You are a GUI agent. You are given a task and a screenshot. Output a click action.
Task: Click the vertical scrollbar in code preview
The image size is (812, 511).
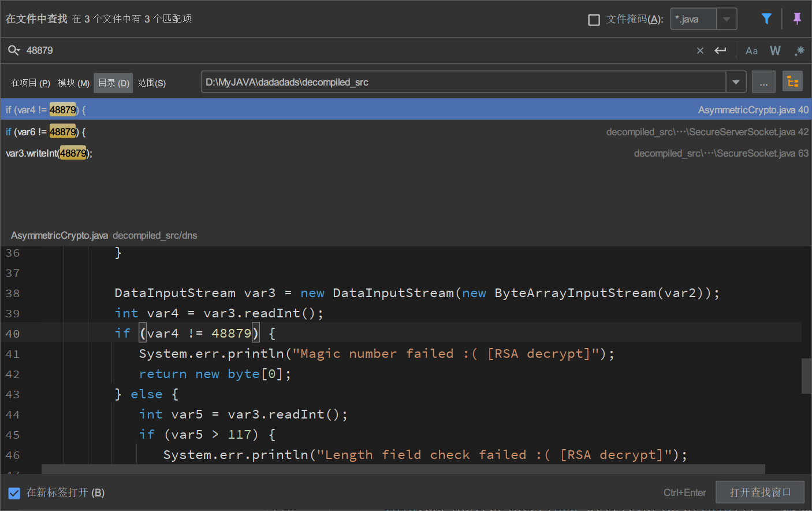click(806, 376)
